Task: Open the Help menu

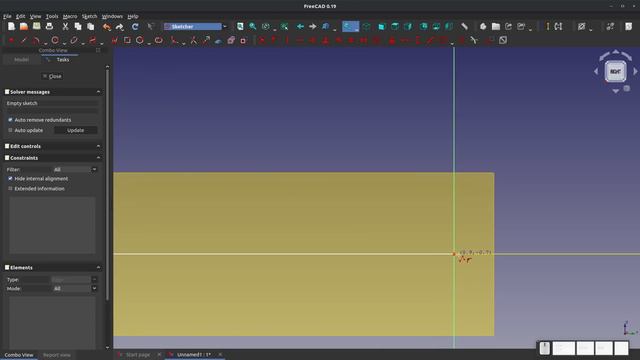Action: coord(133,16)
